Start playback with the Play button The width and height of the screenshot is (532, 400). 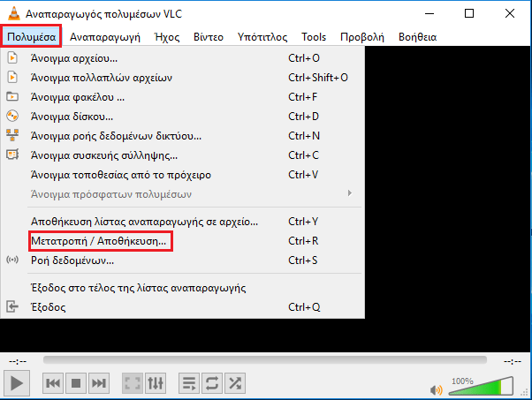point(17,383)
